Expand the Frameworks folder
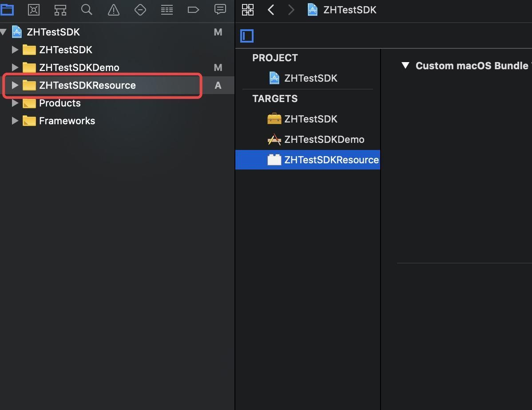The height and width of the screenshot is (410, 532). pos(15,121)
